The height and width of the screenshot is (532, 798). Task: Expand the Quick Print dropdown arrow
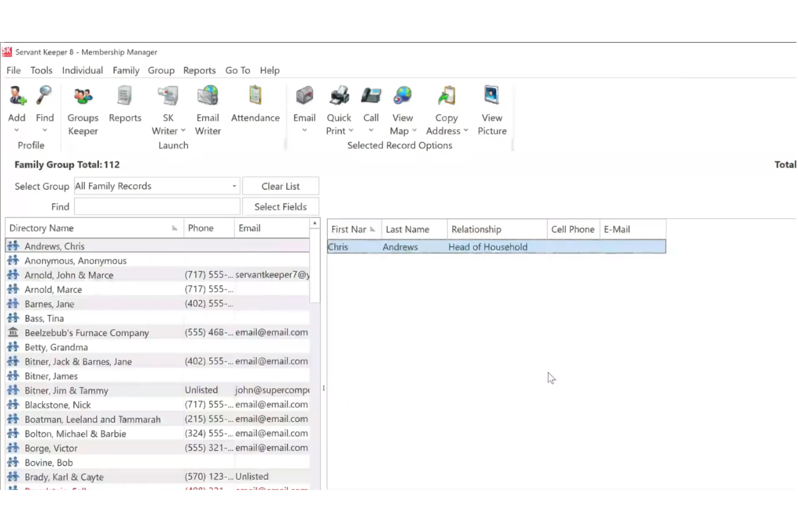click(351, 130)
